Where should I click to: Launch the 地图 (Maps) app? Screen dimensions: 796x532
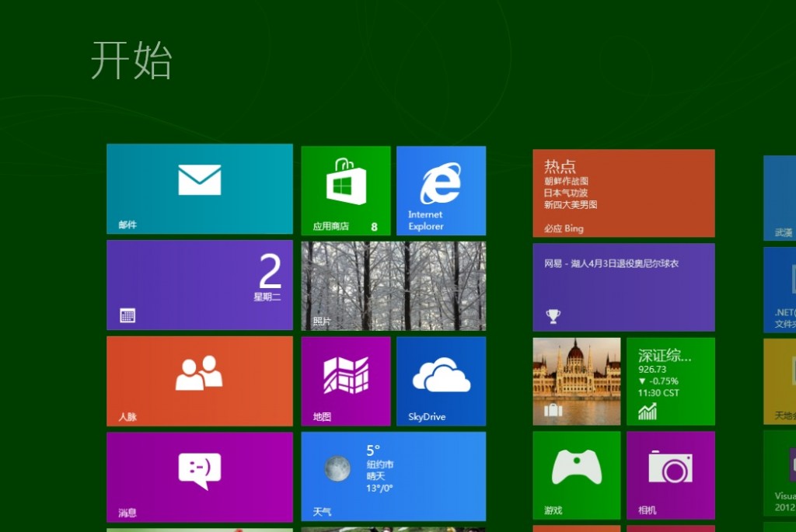coord(345,381)
